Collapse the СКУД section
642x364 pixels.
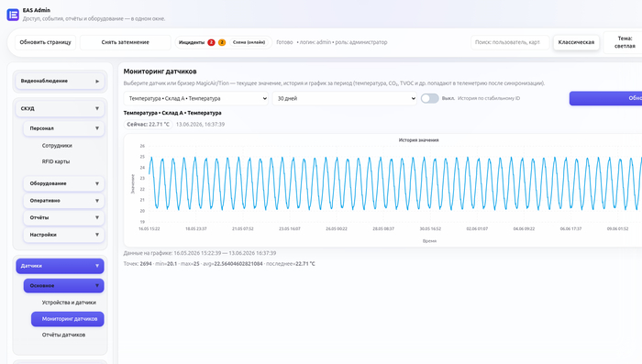60,108
